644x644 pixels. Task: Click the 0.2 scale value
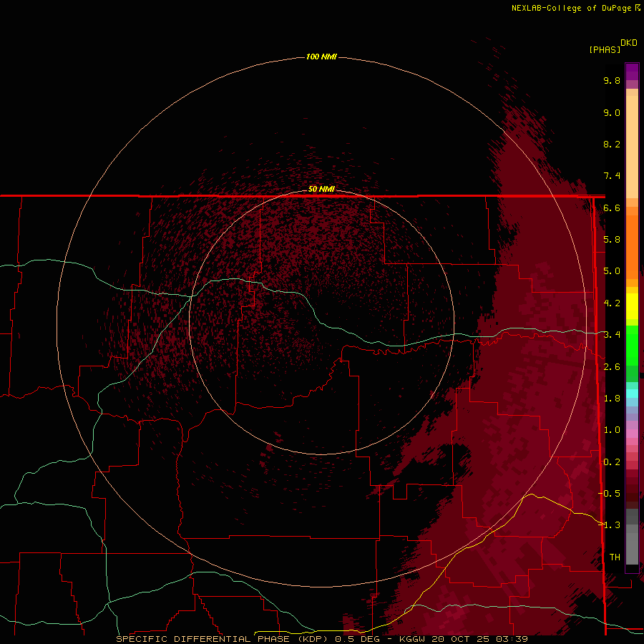click(612, 462)
